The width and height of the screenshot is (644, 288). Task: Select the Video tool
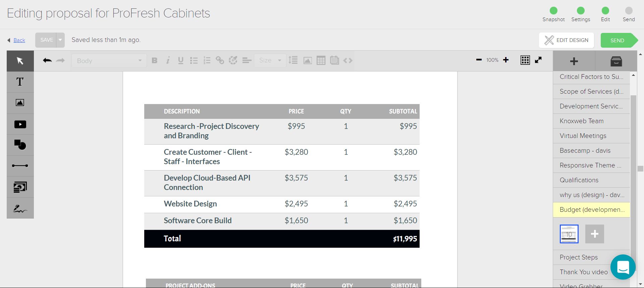coord(20,124)
